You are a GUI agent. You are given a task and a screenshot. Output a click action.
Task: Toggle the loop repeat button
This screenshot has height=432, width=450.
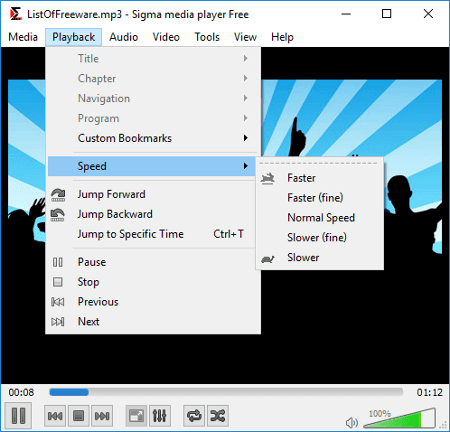pos(194,416)
